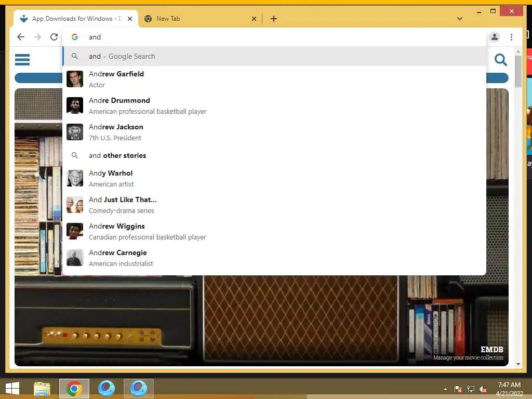532x399 pixels.
Task: Choose the Andy Warhol suggestion
Action: coord(274,178)
